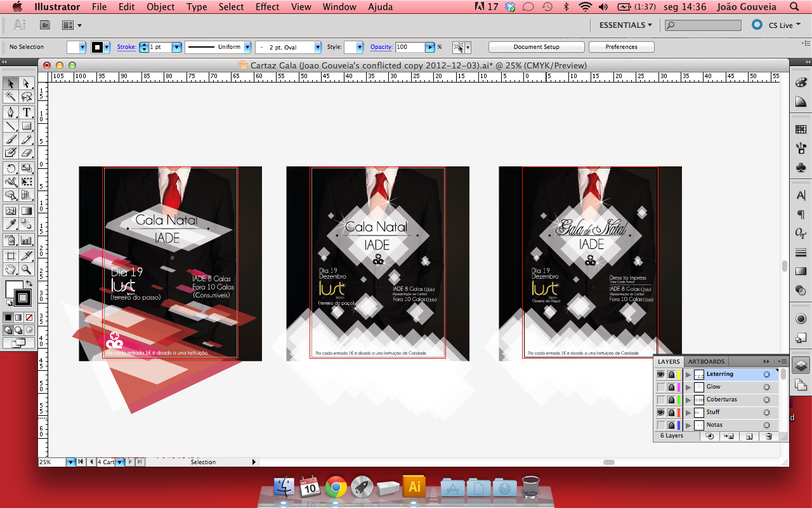The width and height of the screenshot is (812, 508).
Task: Pick the Column Graph tool
Action: 27,240
